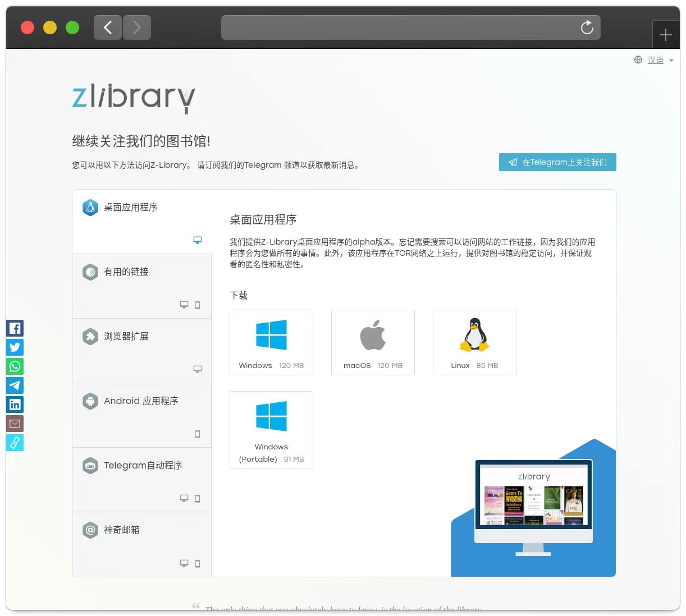The height and width of the screenshot is (616, 686).
Task: Click the Telegram share icon in sidebar
Action: pos(15,385)
